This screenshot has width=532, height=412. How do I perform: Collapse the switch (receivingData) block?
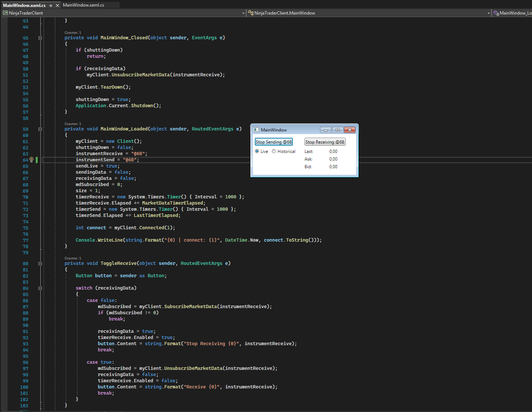(40, 288)
